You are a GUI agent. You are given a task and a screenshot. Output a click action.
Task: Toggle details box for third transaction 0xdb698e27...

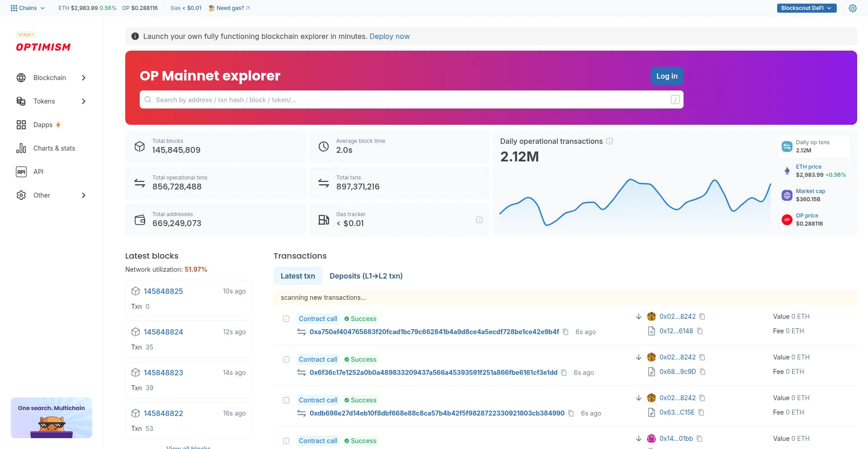pyautogui.click(x=286, y=400)
